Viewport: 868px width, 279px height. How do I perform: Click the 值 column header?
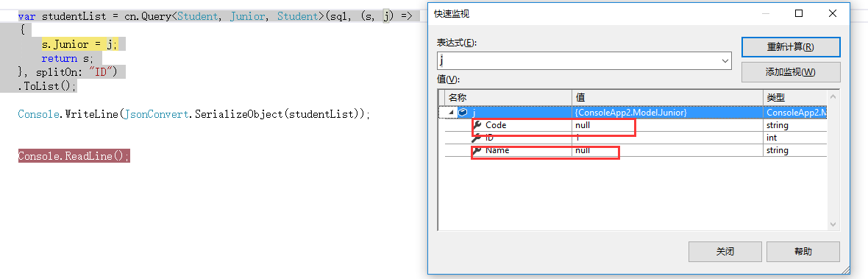tap(667, 97)
